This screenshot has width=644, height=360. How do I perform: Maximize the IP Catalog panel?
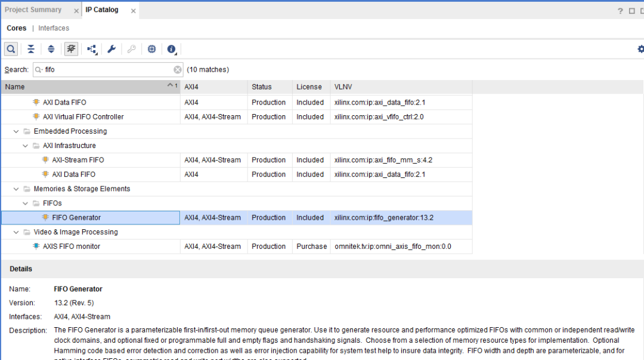[631, 11]
